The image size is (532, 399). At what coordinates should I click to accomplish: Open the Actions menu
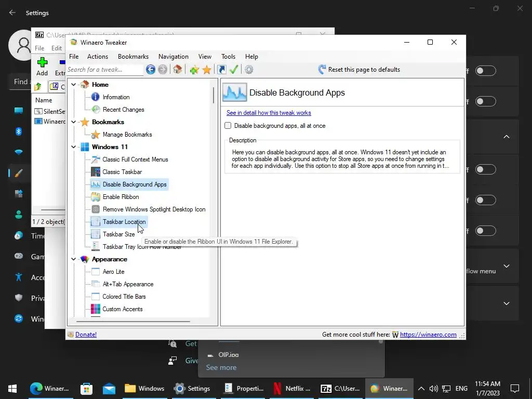tap(97, 57)
